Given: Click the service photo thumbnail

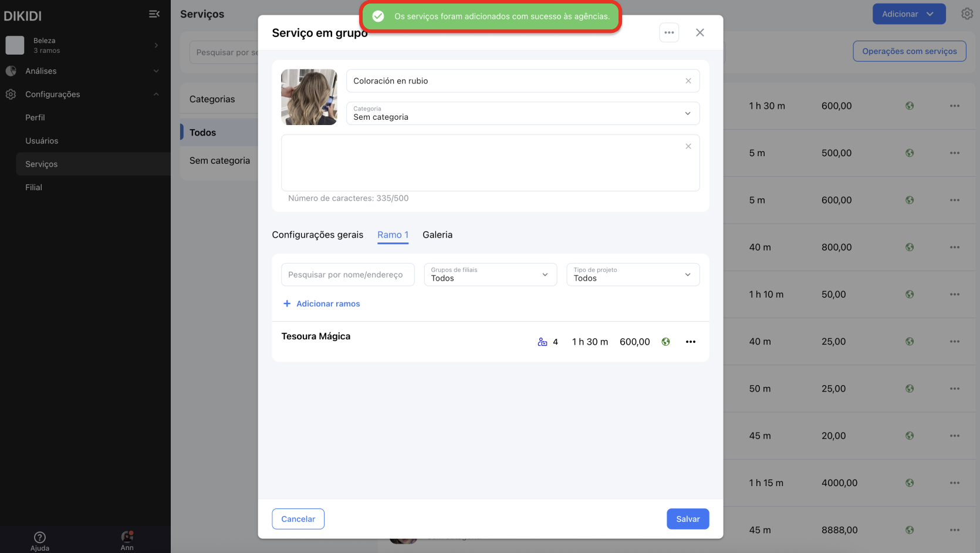Looking at the screenshot, I should tap(309, 97).
